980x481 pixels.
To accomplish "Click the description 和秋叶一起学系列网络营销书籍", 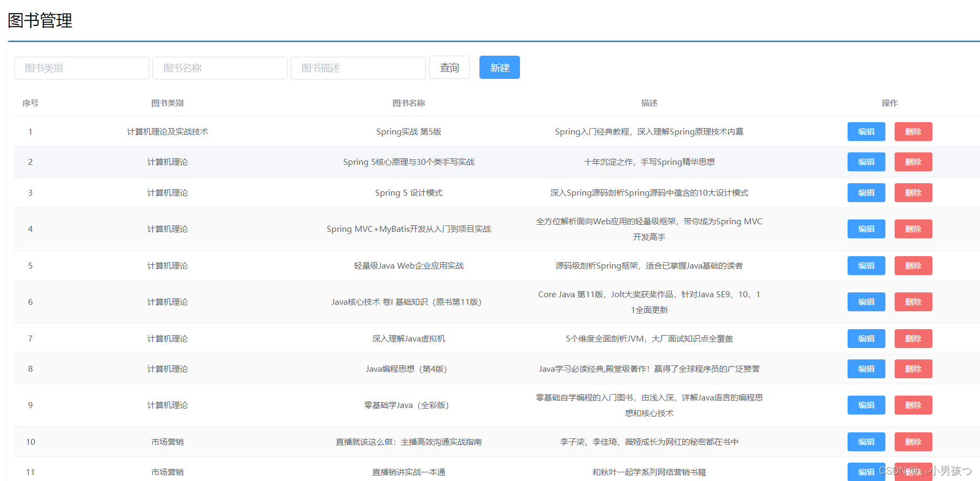I will click(649, 472).
